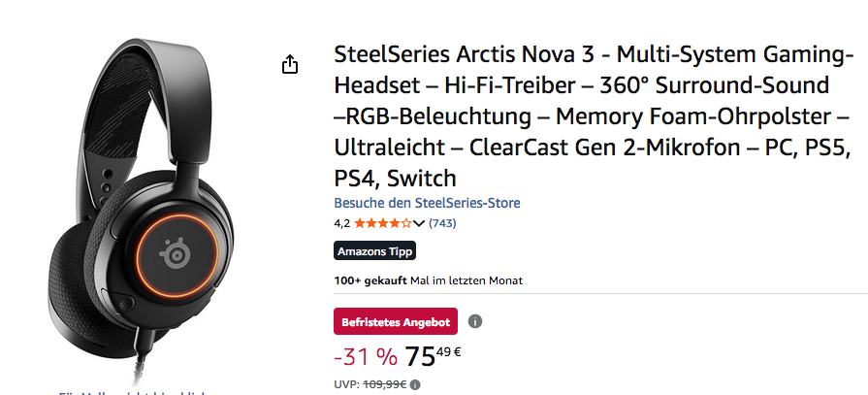Expand the rating breakdown chevron arrow
The image size is (868, 395).
pos(419,223)
